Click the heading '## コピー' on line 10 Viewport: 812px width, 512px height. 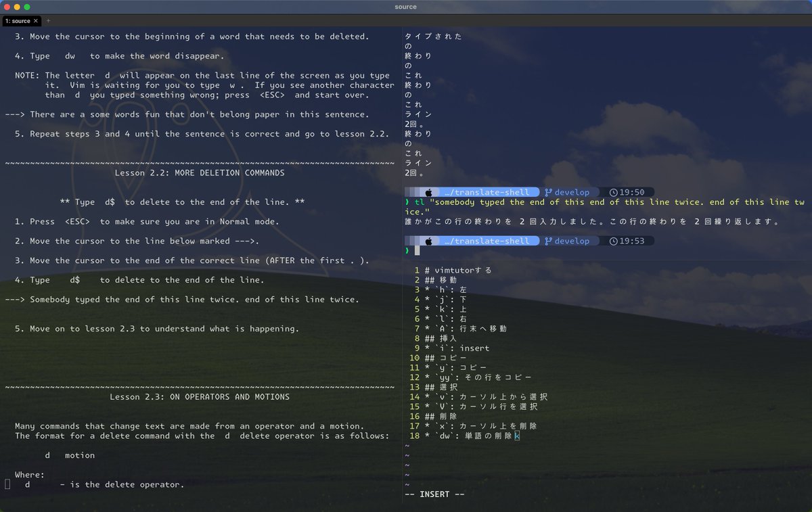coord(446,358)
